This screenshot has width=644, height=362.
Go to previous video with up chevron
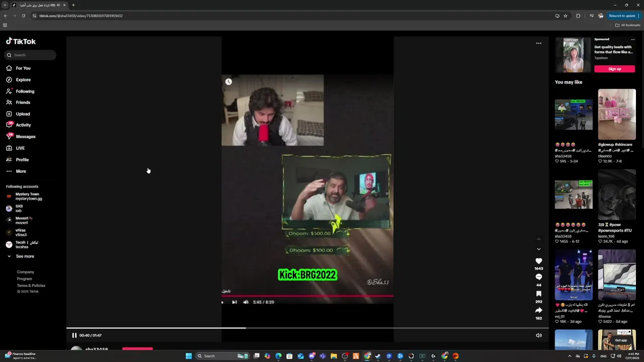539,239
